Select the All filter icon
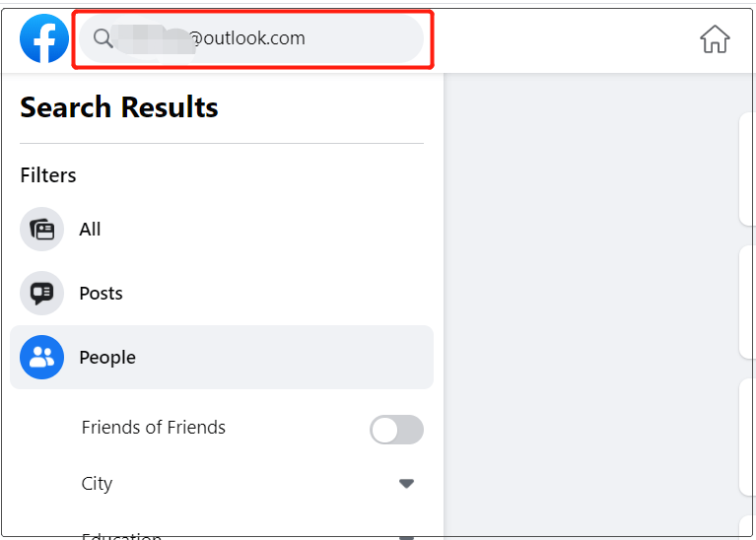Viewport: 756px width, 540px height. coord(42,229)
